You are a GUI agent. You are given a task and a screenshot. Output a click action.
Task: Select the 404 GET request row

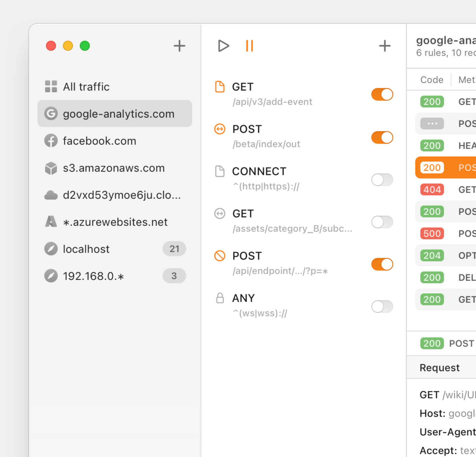(446, 190)
